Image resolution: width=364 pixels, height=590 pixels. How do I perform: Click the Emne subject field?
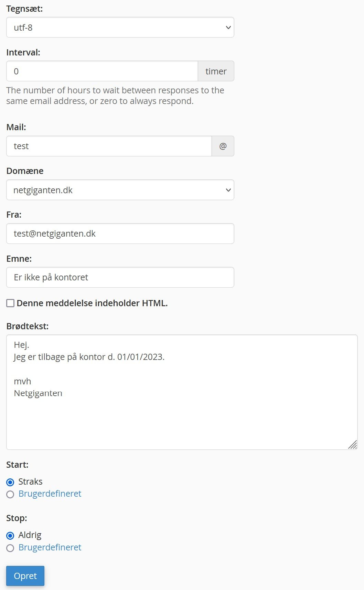coord(120,277)
